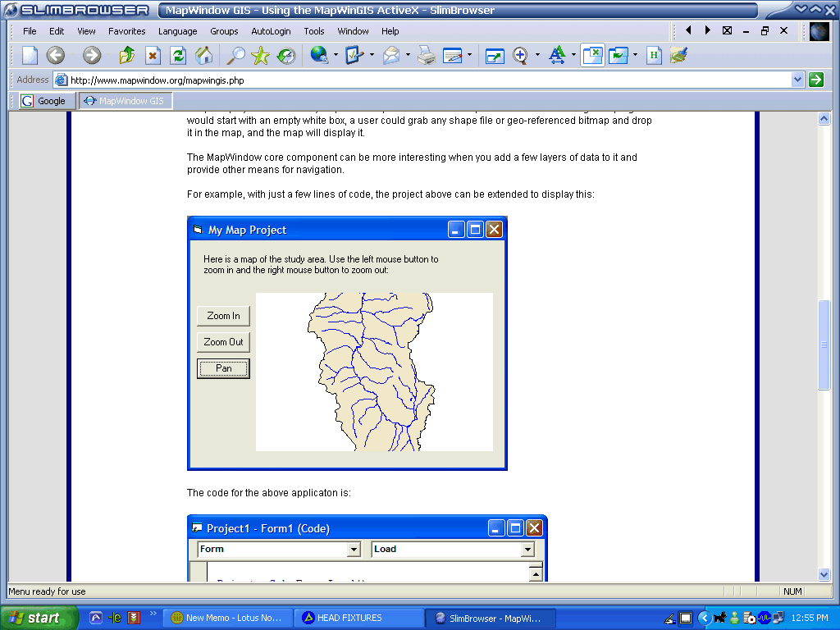
Task: Expand the mail icon dropdown arrow
Action: click(x=408, y=56)
